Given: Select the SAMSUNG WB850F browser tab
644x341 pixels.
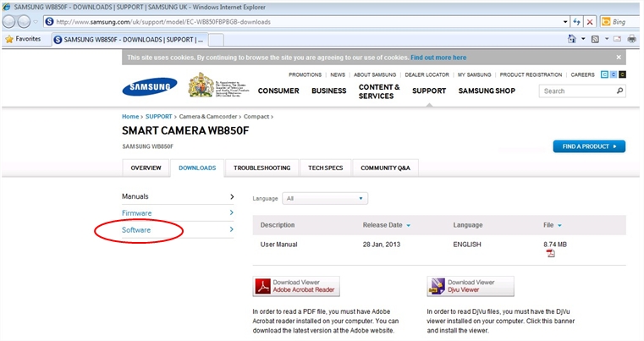Looking at the screenshot, I should coord(130,40).
